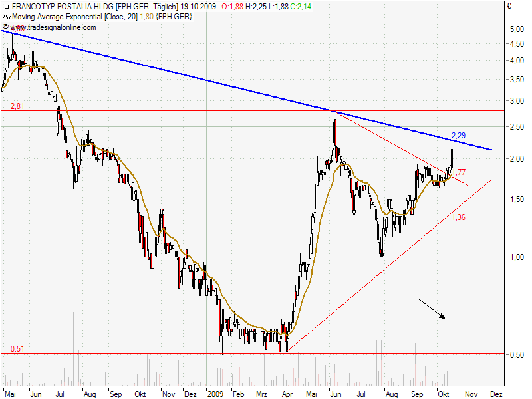Click the red 1,36 trendline label
This screenshot has height=399, width=532.
click(x=459, y=217)
